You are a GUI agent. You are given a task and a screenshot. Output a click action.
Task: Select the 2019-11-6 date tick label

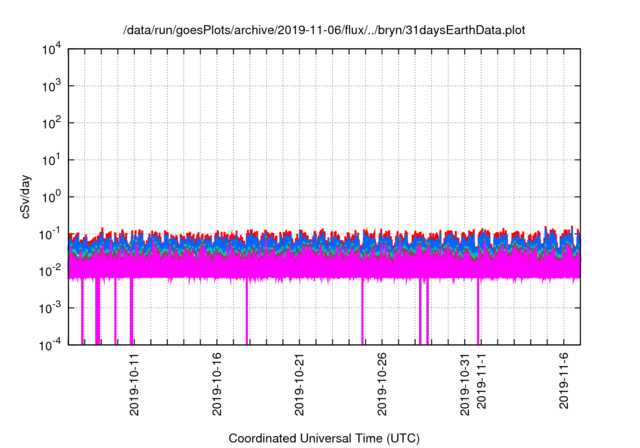(564, 381)
